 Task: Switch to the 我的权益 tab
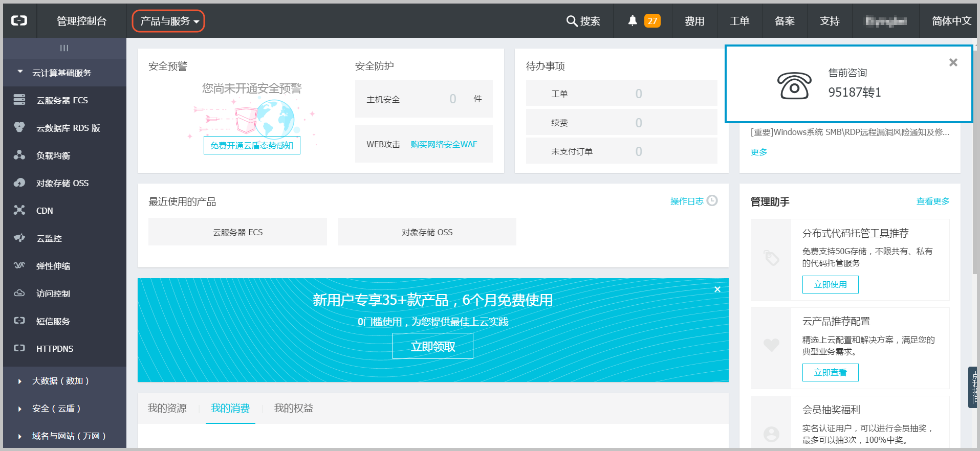pos(294,408)
